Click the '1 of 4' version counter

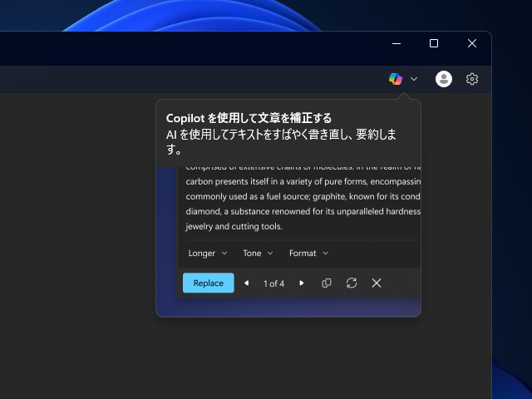click(273, 283)
